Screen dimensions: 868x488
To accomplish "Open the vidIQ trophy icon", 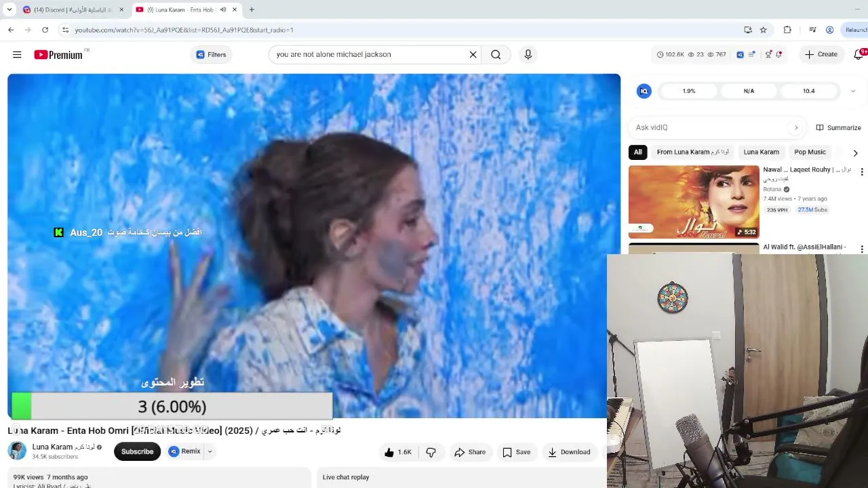I will click(x=768, y=54).
